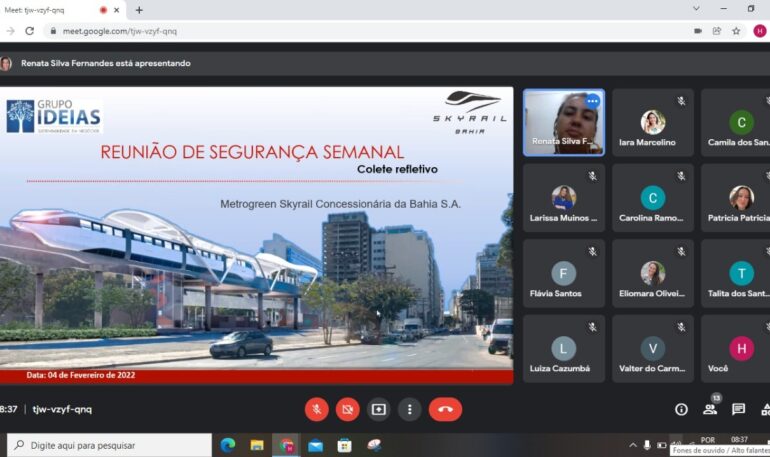The image size is (770, 457).
Task: Click the present screen icon
Action: pos(378,409)
